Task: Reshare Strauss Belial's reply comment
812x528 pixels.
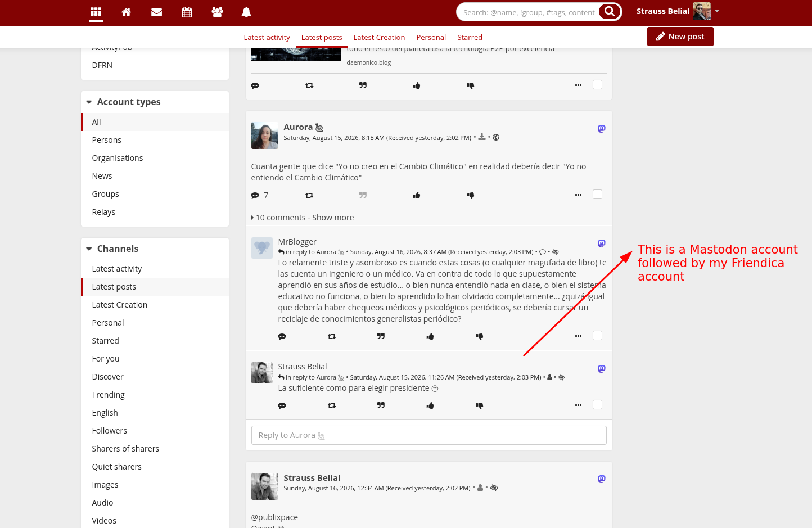Action: [332, 405]
